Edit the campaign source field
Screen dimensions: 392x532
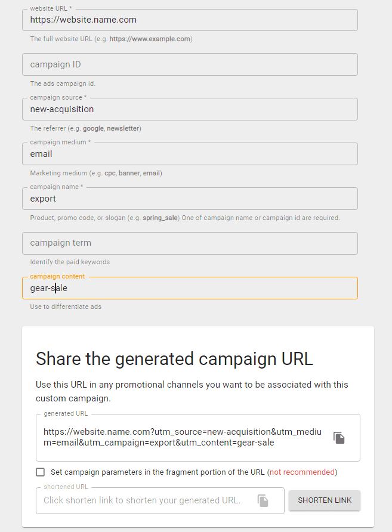pyautogui.click(x=190, y=109)
